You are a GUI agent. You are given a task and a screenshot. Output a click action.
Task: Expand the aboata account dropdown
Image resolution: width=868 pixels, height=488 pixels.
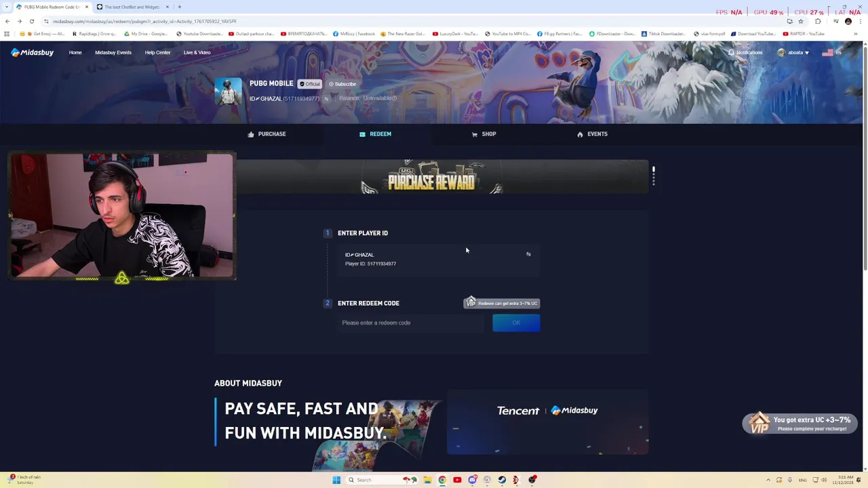(793, 52)
